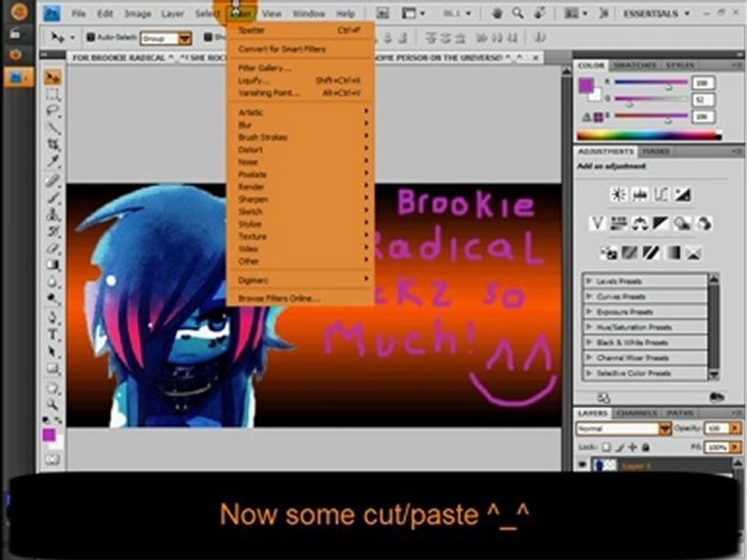Select the Hand tool in the toolbox

point(53,387)
